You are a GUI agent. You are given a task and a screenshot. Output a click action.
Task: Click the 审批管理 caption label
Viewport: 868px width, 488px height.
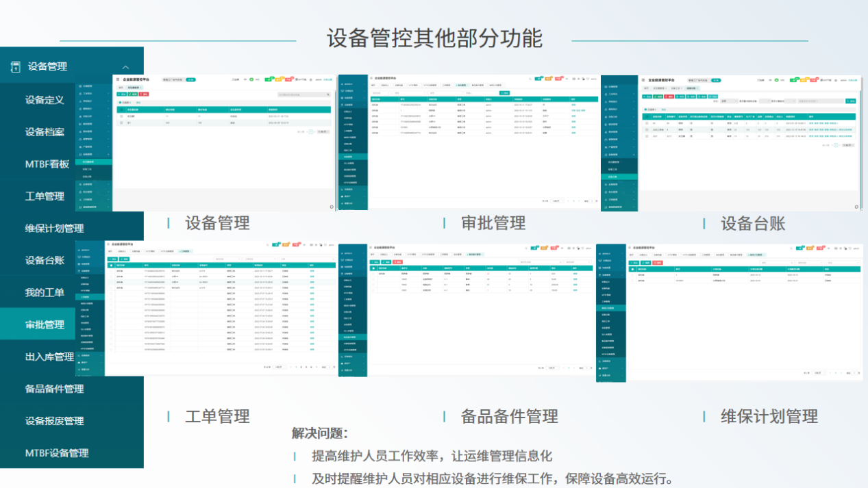pos(493,222)
